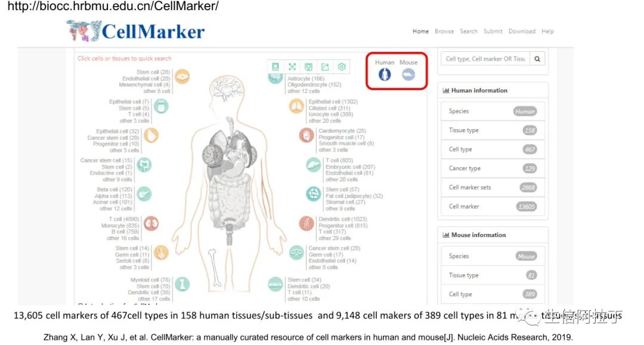644x345 pixels.
Task: Open the Browse menu item
Action: (444, 31)
